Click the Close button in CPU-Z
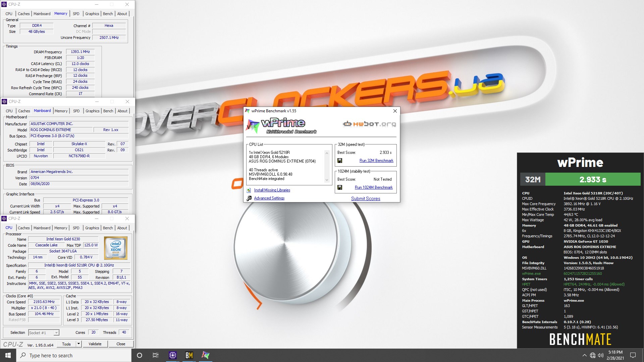 pos(121,344)
